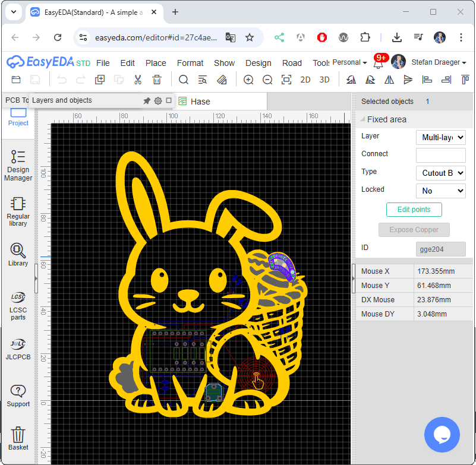
Task: Pin the Layers and objects panel
Action: coord(146,101)
